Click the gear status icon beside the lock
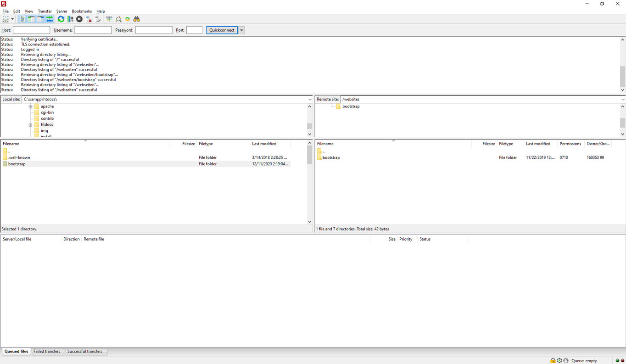Screen dimensions: 626x364 [x=559, y=361]
